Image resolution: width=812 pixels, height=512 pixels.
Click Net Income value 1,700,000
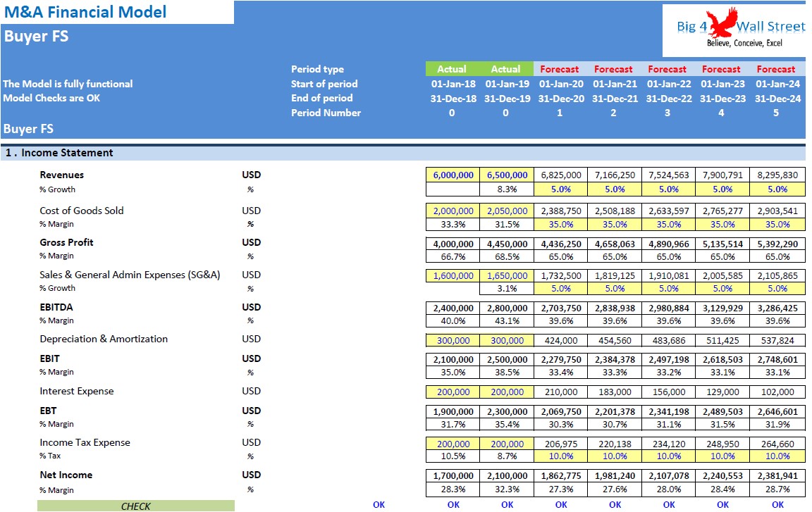click(453, 476)
